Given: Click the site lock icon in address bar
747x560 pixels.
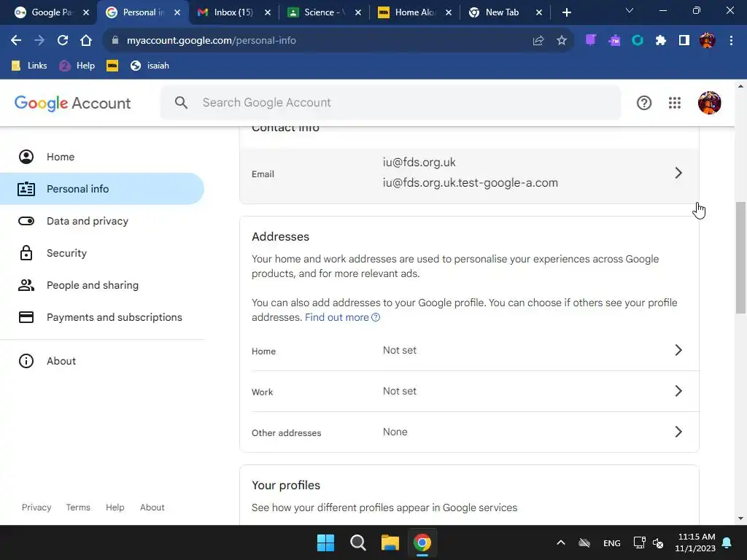Looking at the screenshot, I should click(x=115, y=41).
